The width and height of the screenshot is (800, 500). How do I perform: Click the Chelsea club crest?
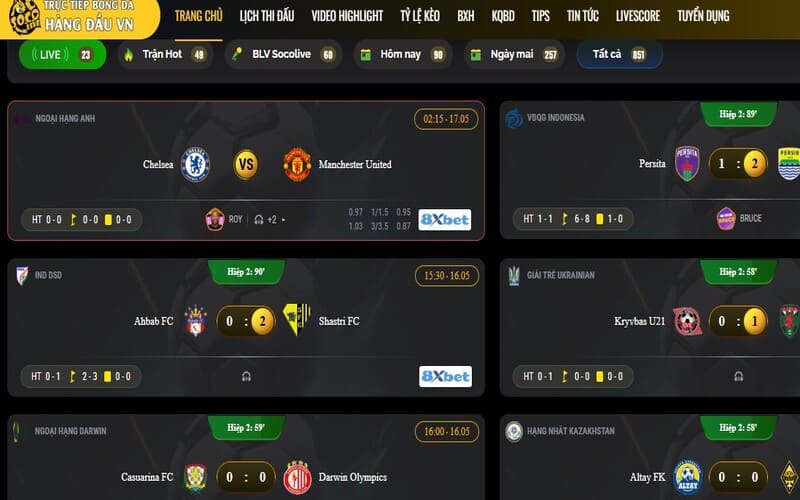pyautogui.click(x=195, y=164)
